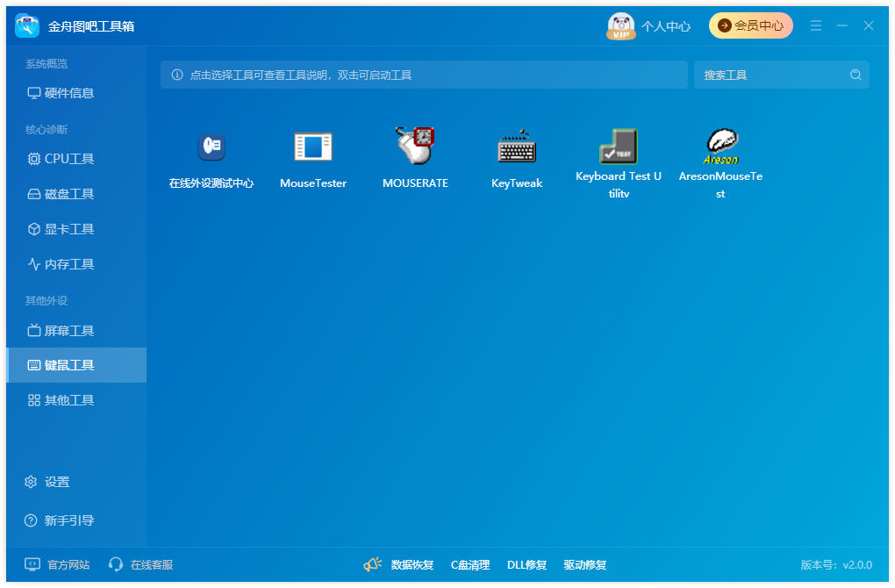This screenshot has height=588, width=895.
Task: Click the 新手引导 question mark icon
Action: coord(31,520)
